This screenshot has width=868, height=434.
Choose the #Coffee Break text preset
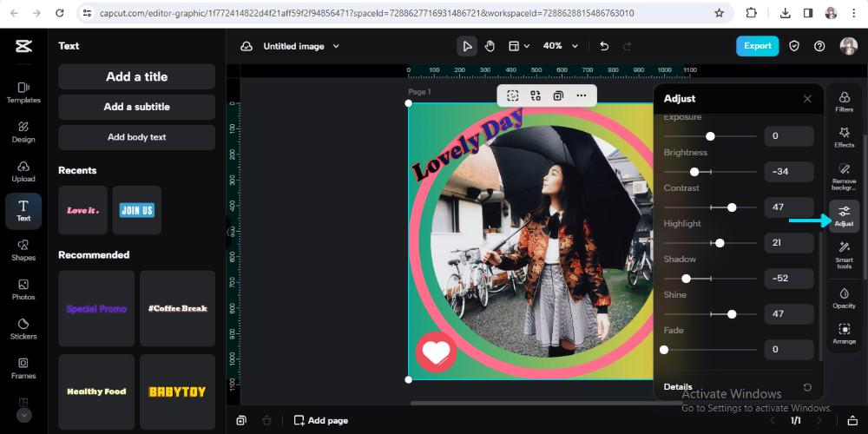177,308
